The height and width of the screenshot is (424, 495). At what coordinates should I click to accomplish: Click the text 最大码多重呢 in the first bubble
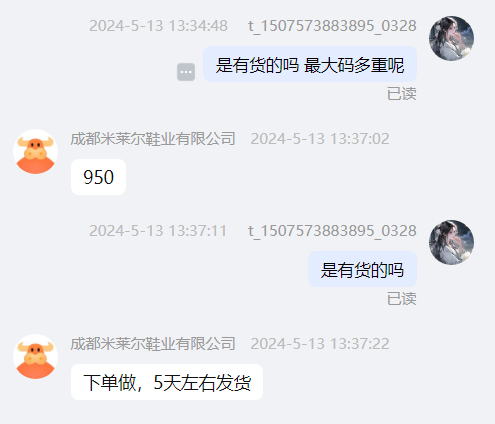point(354,65)
